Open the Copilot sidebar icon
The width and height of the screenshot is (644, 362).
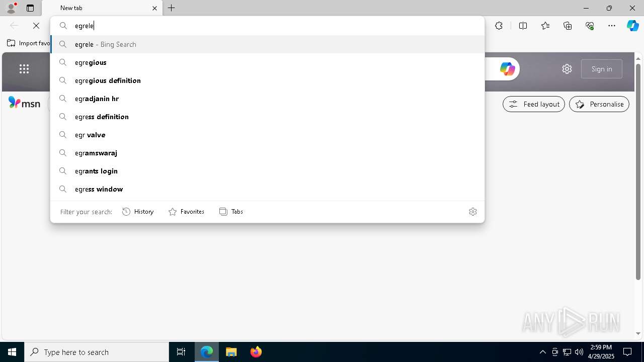[632, 26]
